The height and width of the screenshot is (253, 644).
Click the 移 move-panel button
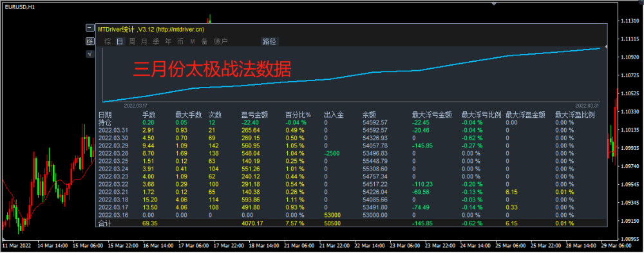click(x=90, y=41)
